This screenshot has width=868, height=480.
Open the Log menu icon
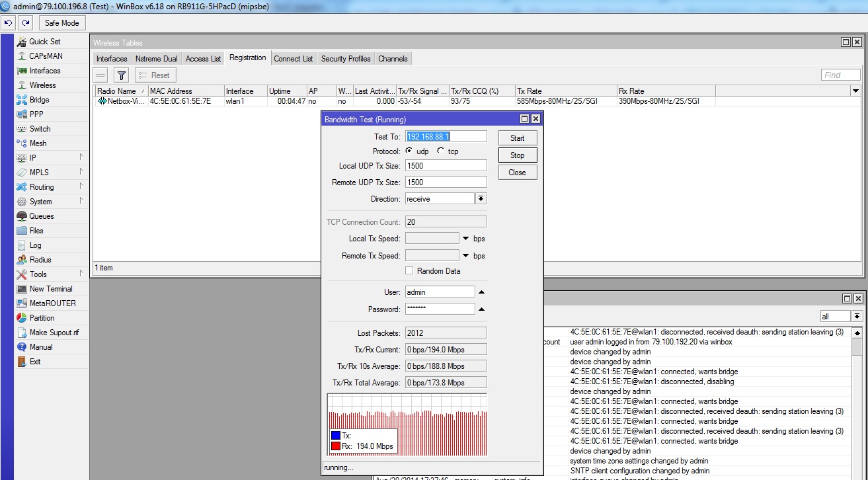[x=22, y=245]
